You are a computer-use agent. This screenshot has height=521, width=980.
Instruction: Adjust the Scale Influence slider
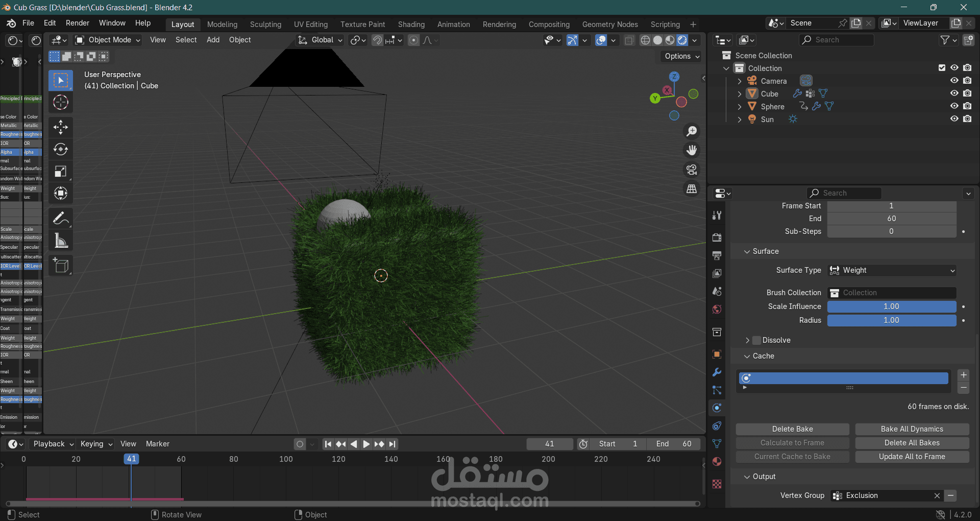[x=892, y=307]
